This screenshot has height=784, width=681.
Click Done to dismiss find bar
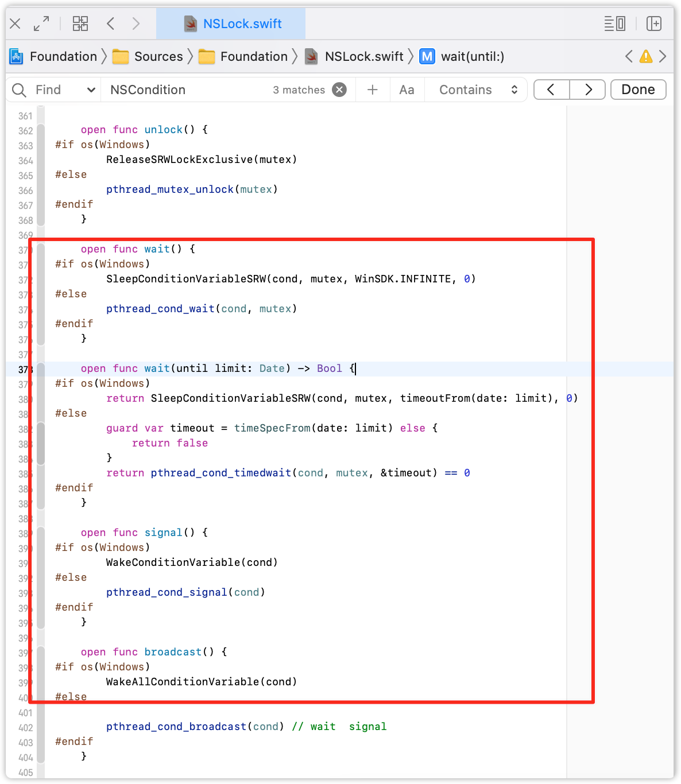[x=638, y=90]
